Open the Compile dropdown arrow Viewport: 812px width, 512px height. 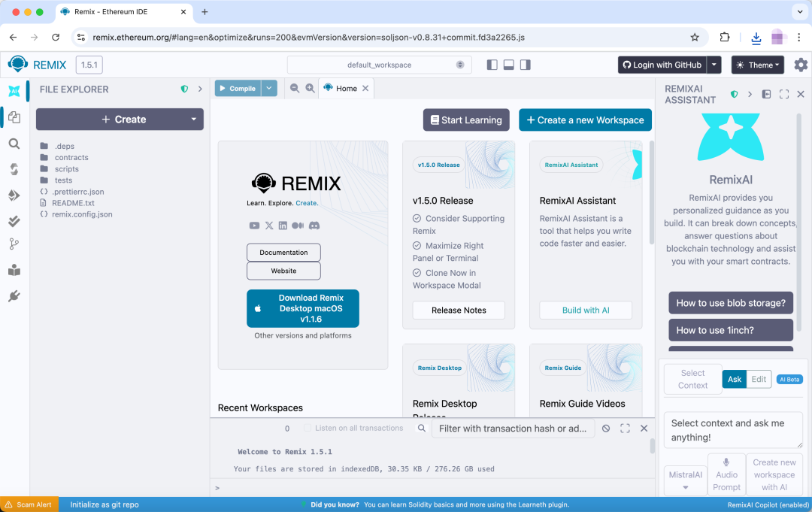tap(268, 89)
